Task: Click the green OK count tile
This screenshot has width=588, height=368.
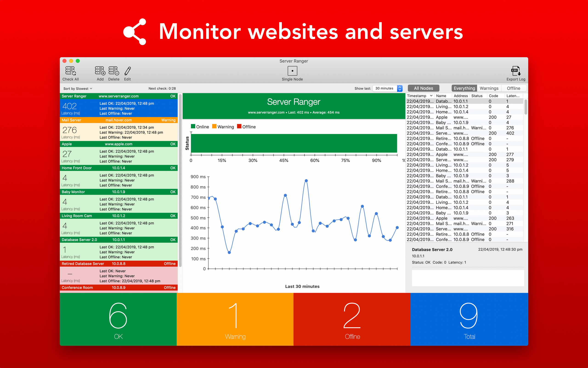Action: (x=118, y=319)
